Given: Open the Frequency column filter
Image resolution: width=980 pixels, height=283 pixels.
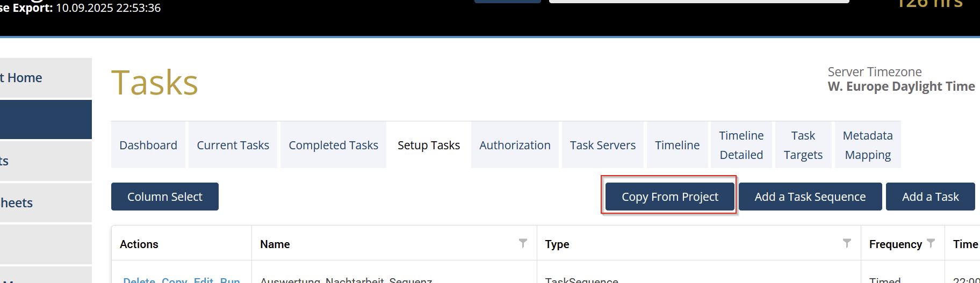Looking at the screenshot, I should click(x=931, y=243).
